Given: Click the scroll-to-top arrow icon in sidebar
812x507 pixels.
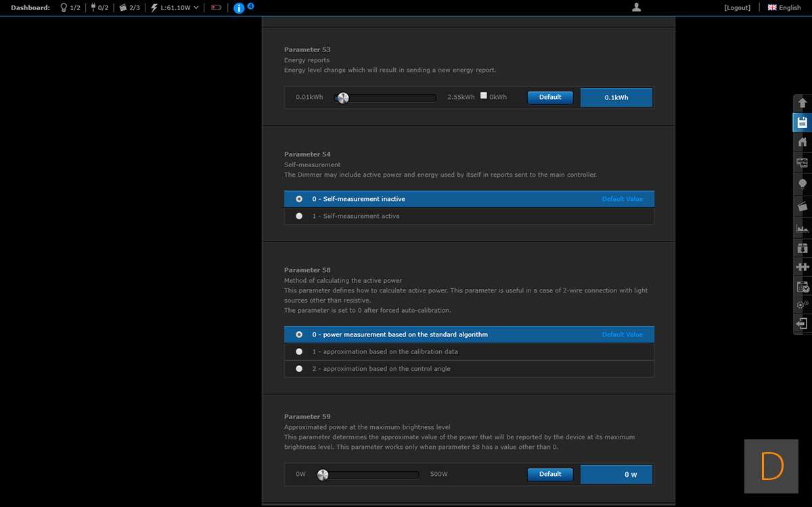Looking at the screenshot, I should coord(803,103).
